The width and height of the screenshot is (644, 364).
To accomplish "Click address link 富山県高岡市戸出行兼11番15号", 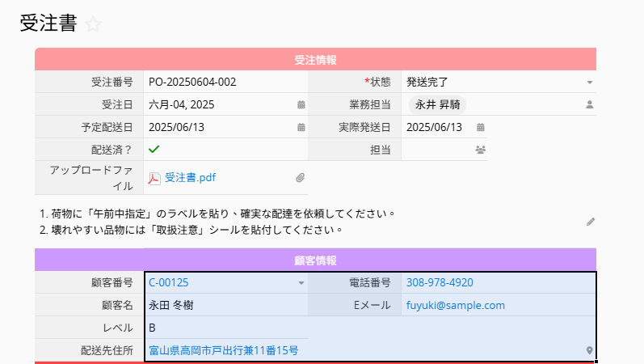I will coord(224,350).
